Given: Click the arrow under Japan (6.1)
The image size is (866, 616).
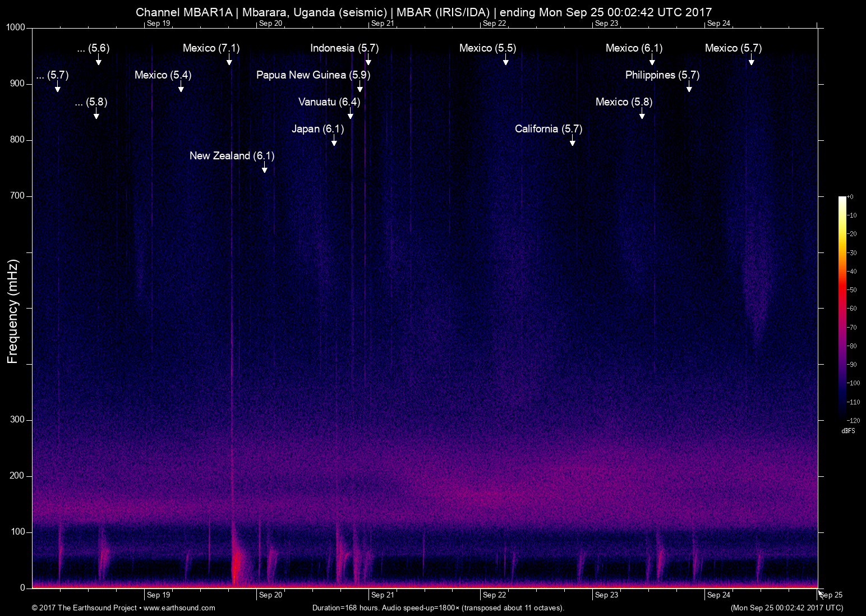Looking at the screenshot, I should point(334,141).
